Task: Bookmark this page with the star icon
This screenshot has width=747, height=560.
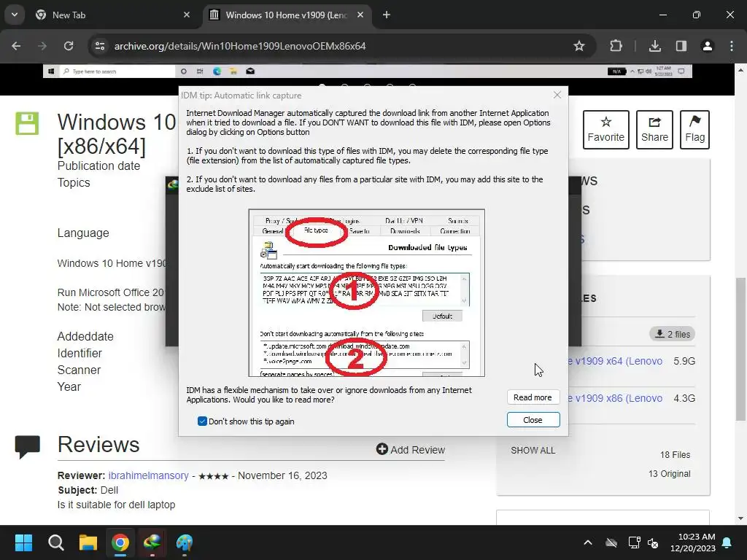Action: tap(578, 46)
